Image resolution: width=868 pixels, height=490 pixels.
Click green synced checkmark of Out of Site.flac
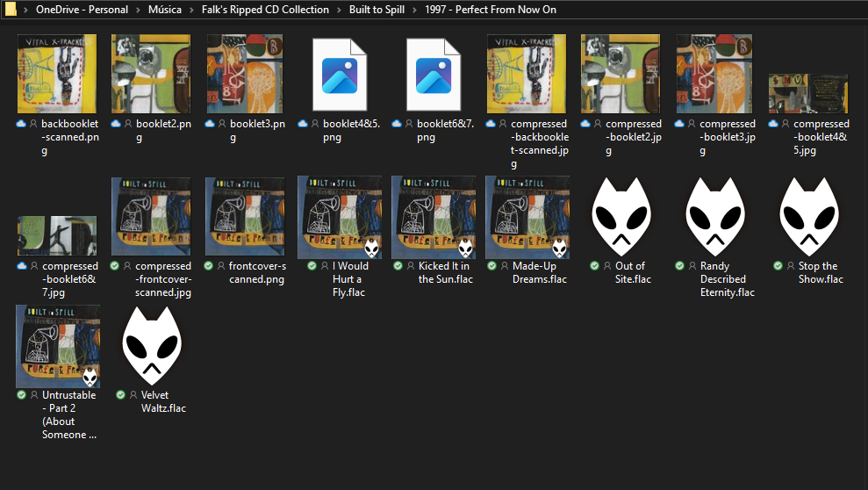pos(594,266)
